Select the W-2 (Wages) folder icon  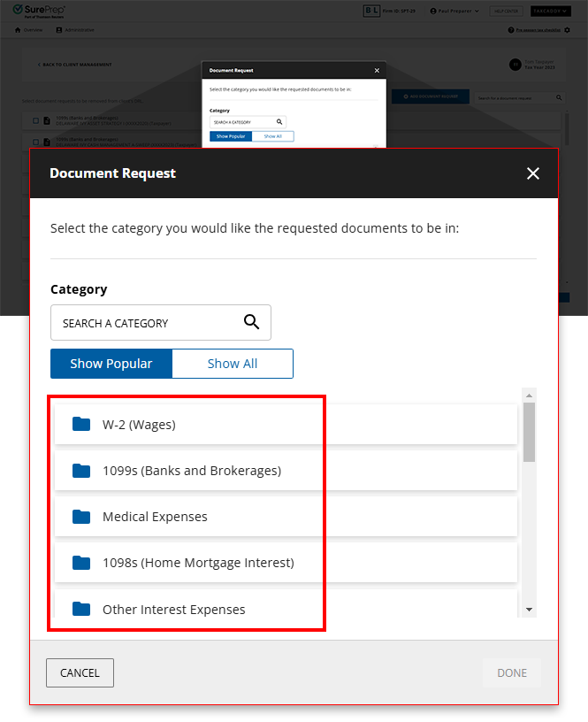[80, 424]
